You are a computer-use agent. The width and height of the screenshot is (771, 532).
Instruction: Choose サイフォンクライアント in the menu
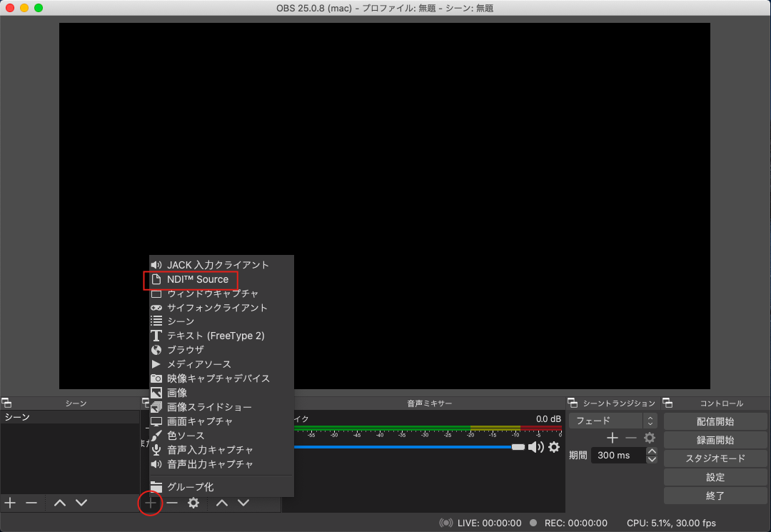221,308
